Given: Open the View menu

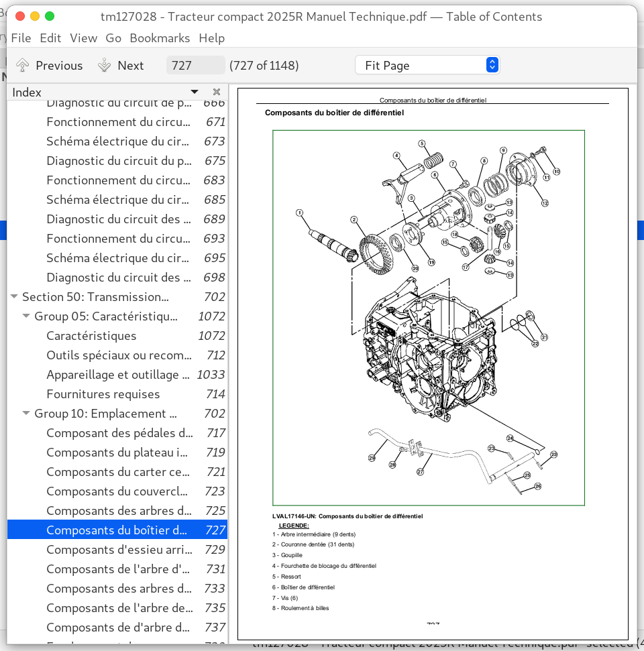Looking at the screenshot, I should tap(83, 38).
